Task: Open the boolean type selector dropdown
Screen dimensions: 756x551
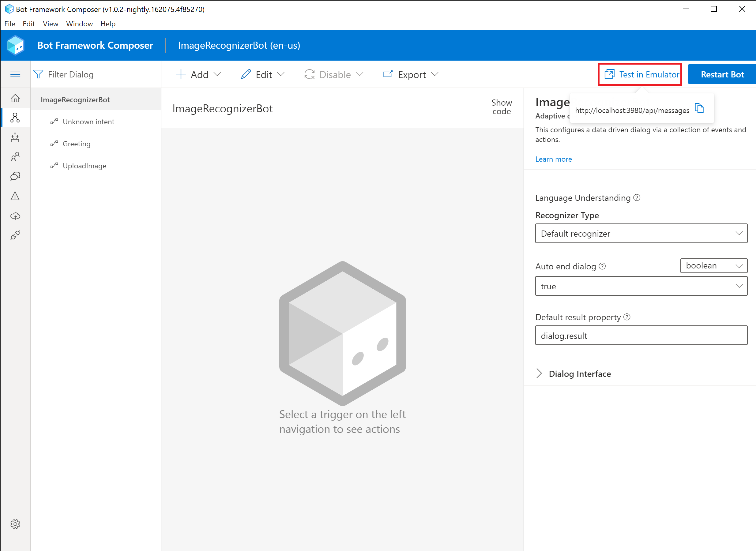Action: 714,266
